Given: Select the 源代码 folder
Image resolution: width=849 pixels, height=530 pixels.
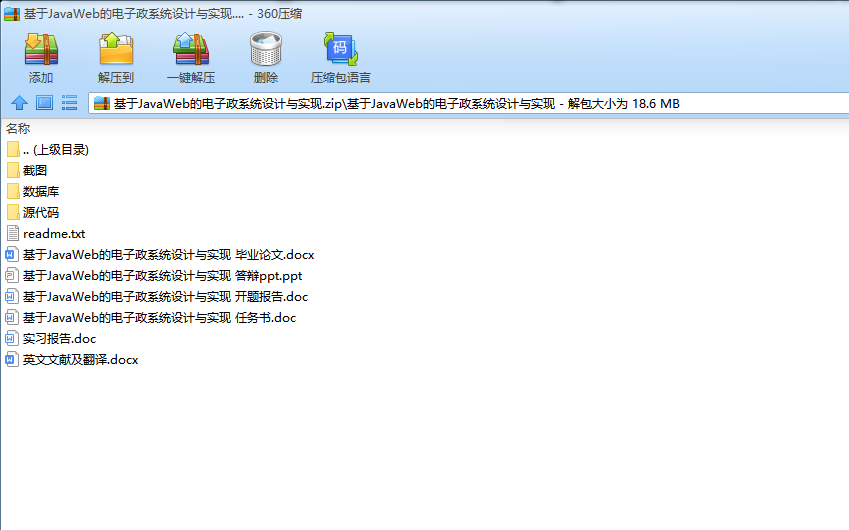Looking at the screenshot, I should tap(33, 213).
